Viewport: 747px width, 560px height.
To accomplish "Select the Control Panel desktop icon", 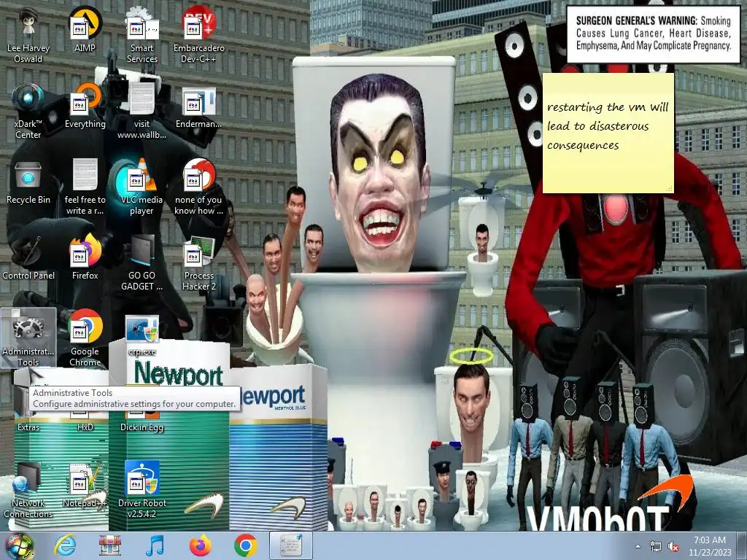I will pos(28,257).
